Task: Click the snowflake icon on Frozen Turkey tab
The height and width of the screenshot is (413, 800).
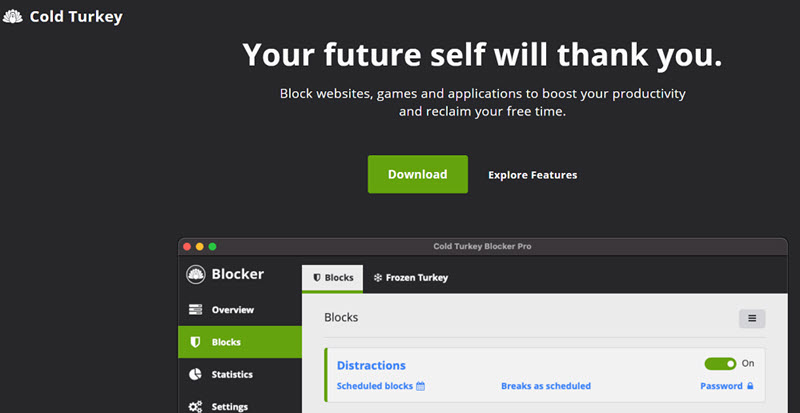Action: (378, 278)
